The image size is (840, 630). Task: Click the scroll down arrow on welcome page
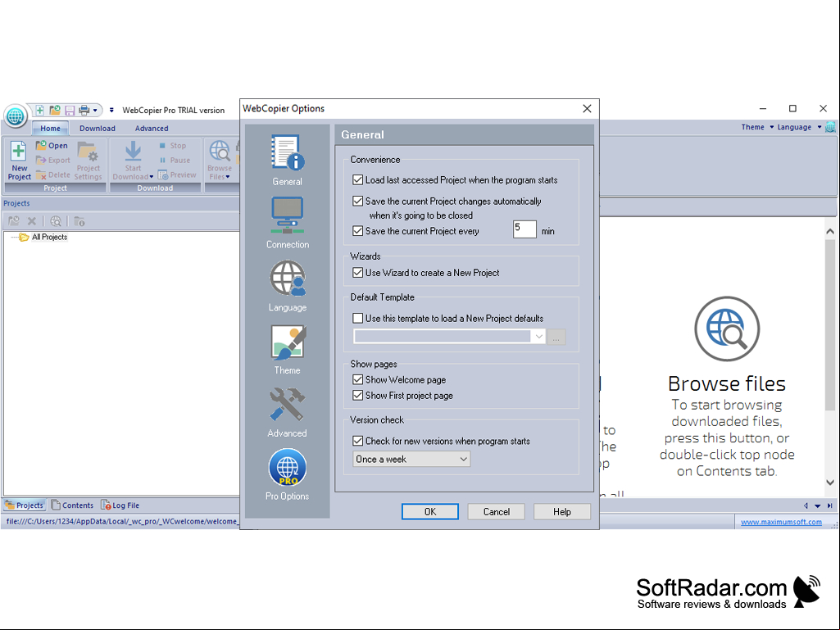click(830, 483)
